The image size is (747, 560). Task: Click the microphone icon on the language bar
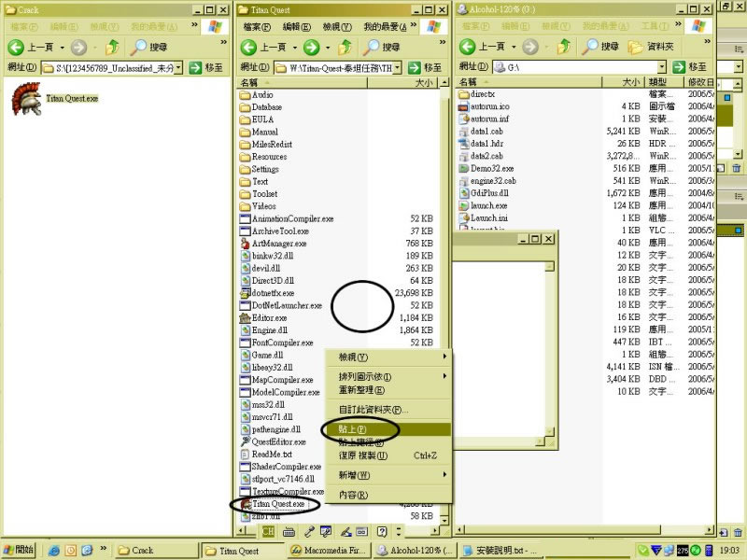309,532
